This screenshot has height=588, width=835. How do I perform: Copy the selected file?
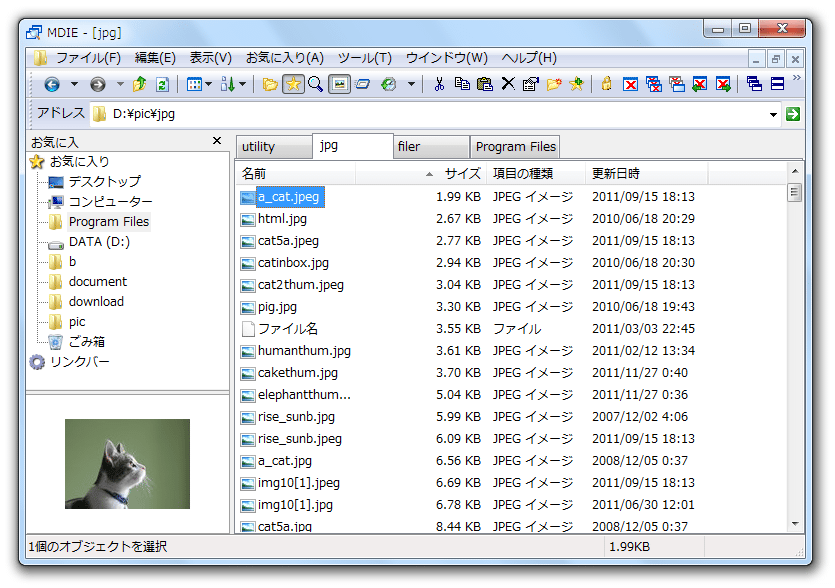click(x=462, y=84)
